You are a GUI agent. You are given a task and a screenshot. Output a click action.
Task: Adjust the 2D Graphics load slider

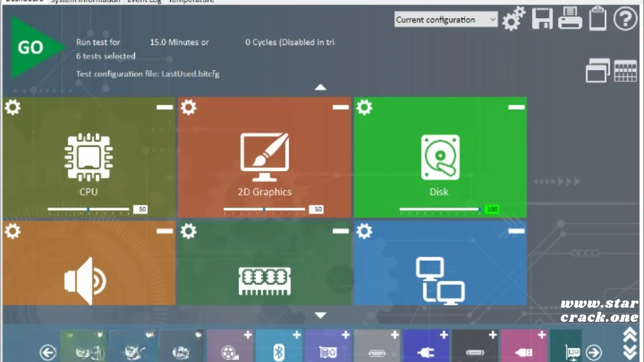point(264,209)
